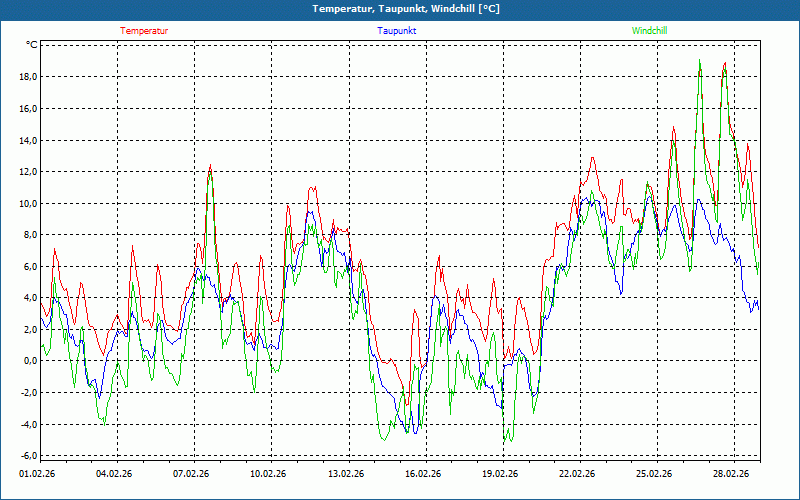This screenshot has width=800, height=500.
Task: Select the red Temperatur legend label
Action: (144, 31)
